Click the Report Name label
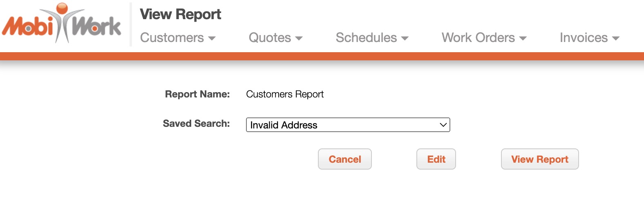Viewport: 644px width, 212px height. [197, 94]
